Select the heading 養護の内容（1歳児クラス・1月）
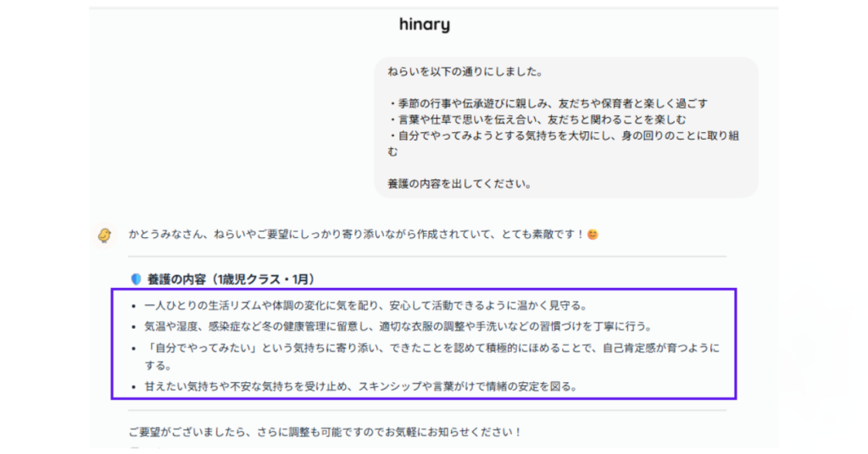The width and height of the screenshot is (868, 454). [x=231, y=280]
